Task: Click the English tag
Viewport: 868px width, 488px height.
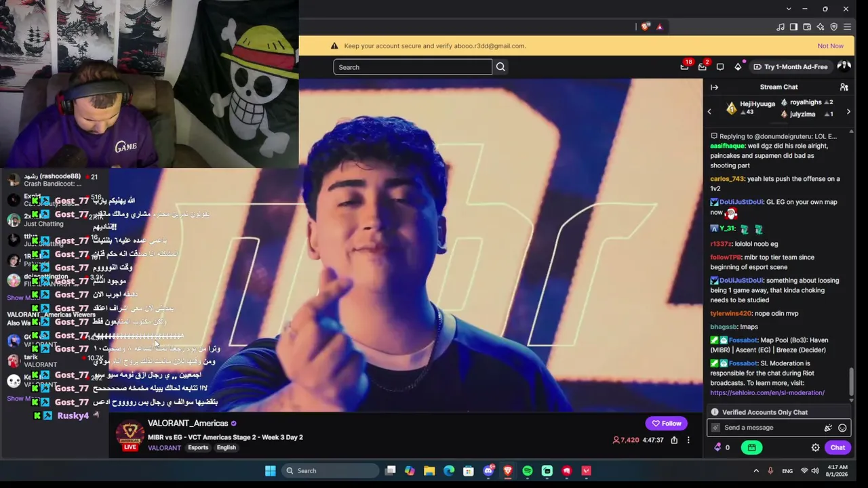Action: pyautogui.click(x=226, y=447)
